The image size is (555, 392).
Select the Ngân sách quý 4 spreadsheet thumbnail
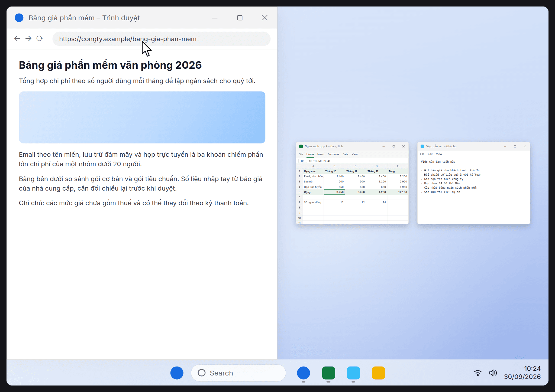pos(352,183)
